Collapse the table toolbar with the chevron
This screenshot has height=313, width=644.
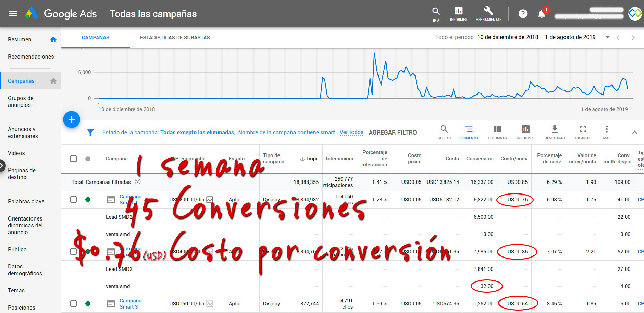click(x=634, y=132)
